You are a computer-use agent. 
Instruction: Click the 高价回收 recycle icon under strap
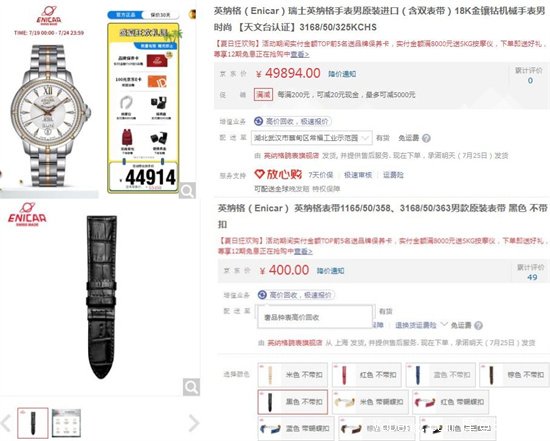(x=262, y=295)
